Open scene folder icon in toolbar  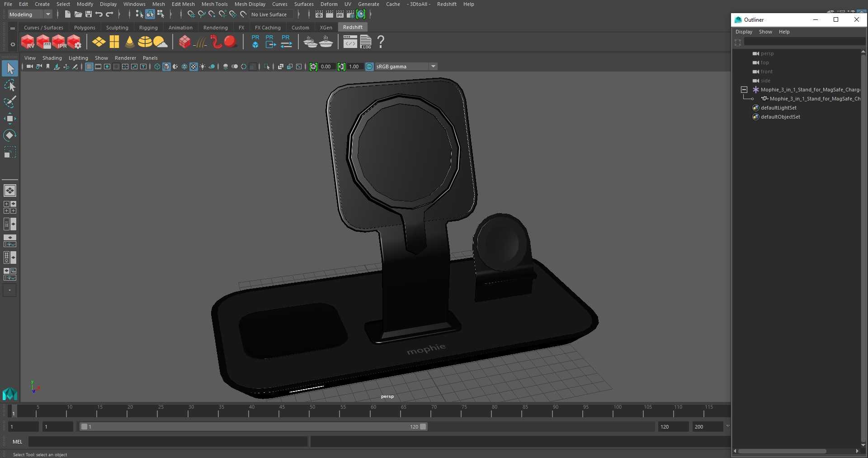pyautogui.click(x=78, y=14)
